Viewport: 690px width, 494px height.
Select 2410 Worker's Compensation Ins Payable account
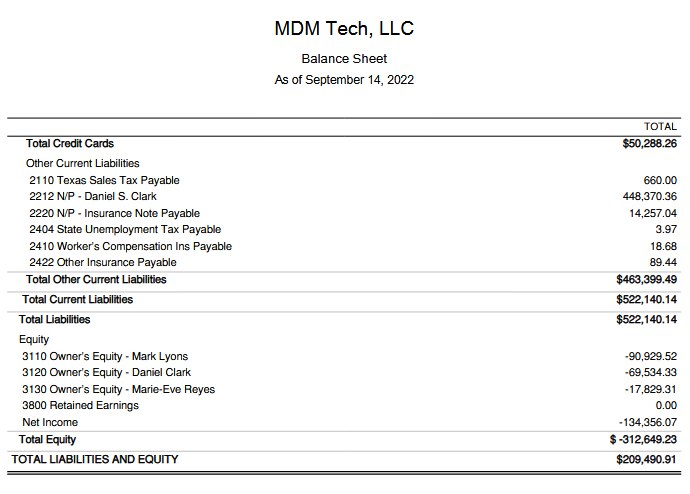[130, 246]
